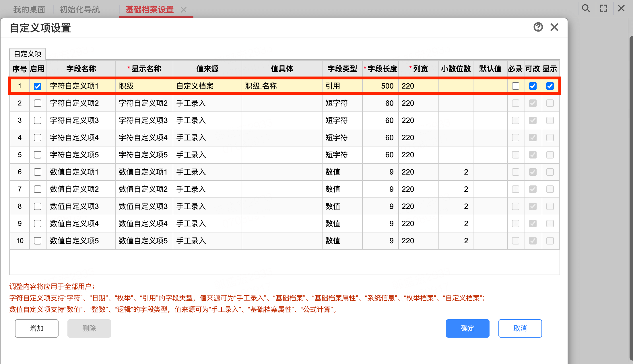Confirm settings with 确定 button
Viewport: 633px width, 364px height.
coord(468,328)
